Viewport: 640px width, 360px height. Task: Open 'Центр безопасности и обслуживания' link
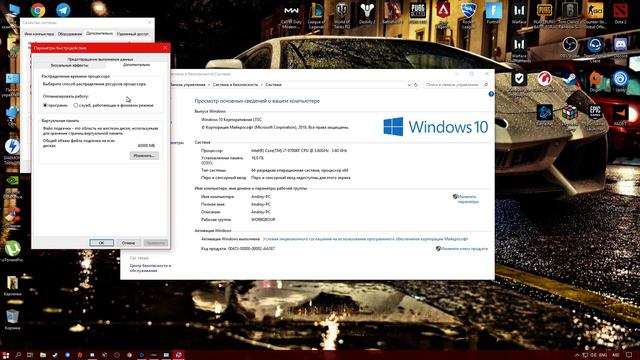(150, 268)
